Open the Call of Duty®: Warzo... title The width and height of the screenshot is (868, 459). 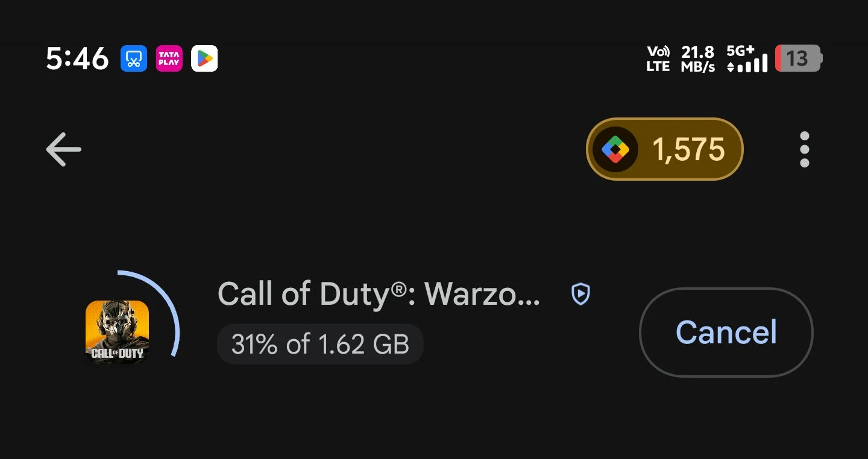(x=379, y=294)
